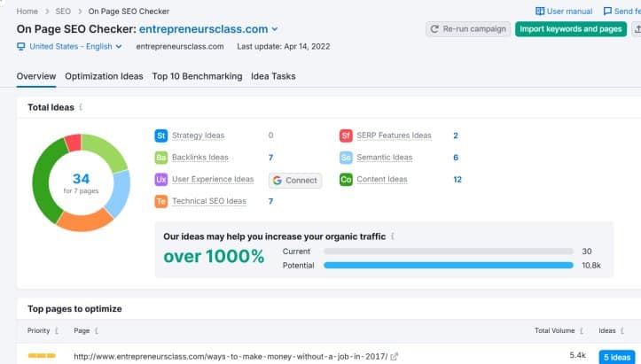This screenshot has height=364, width=641.
Task: Click info icon next to Priority column
Action: (x=57, y=331)
